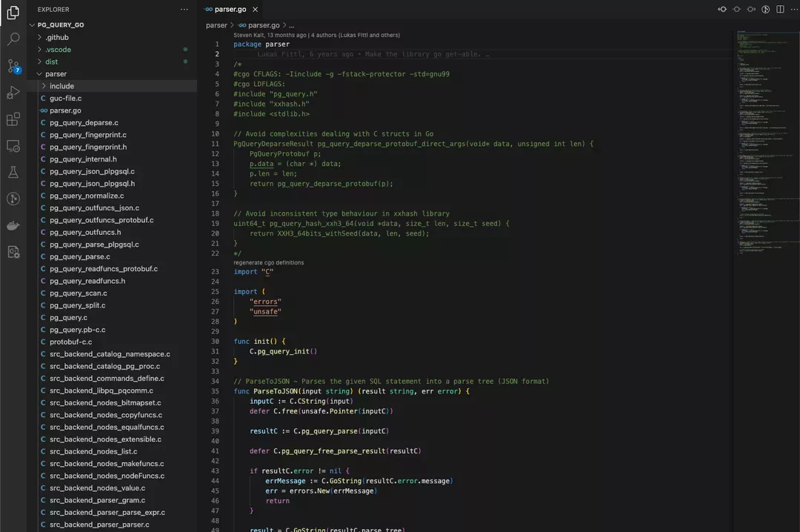Collapse the parser folder
The height and width of the screenshot is (532, 800).
[x=56, y=74]
